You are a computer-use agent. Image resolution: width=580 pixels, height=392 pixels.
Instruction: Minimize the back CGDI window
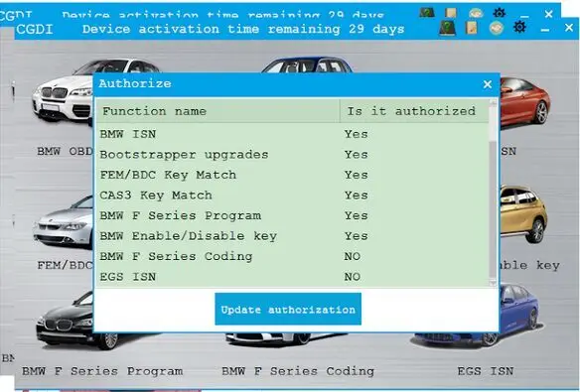coord(524,16)
